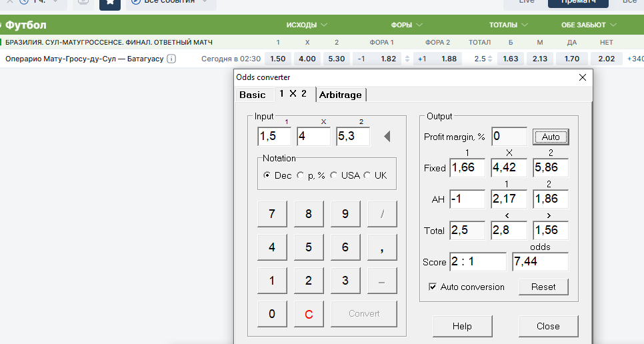This screenshot has width=644, height=344.
Task: Click the info icon beside Батагуасу match
Action: point(171,59)
